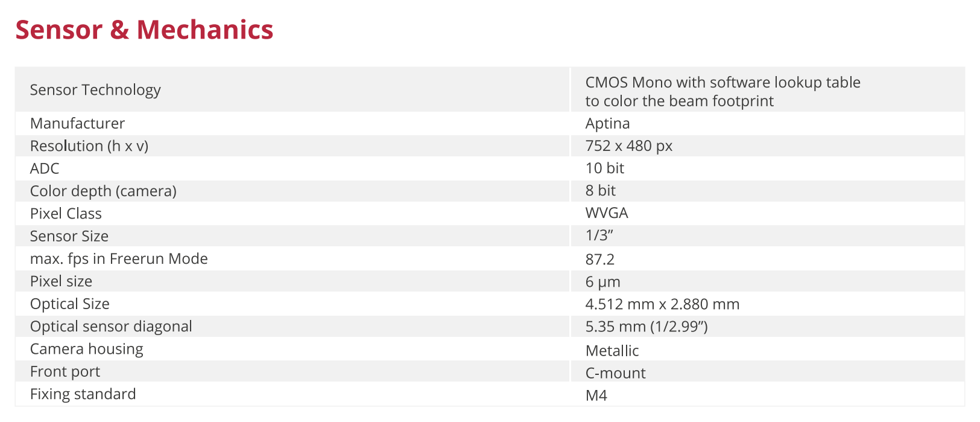Screen dimensions: 980x422
Task: Click the 6 µm pixel size value
Action: (602, 282)
